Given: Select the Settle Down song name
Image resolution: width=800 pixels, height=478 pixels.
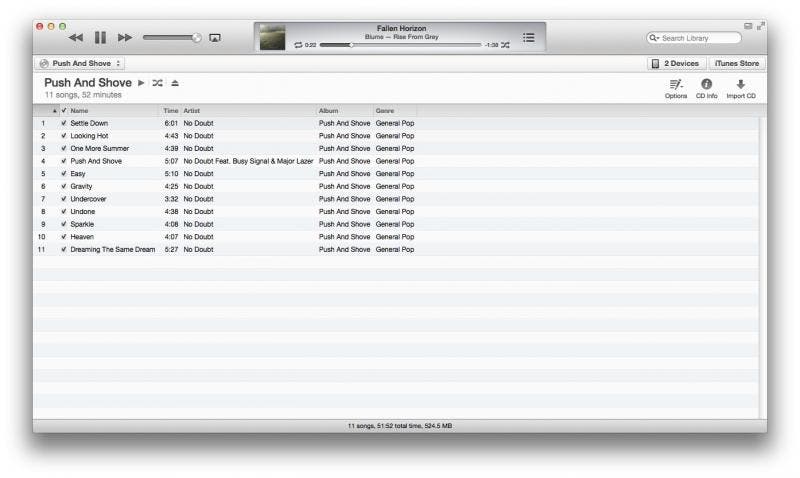Looking at the screenshot, I should tap(89, 123).
